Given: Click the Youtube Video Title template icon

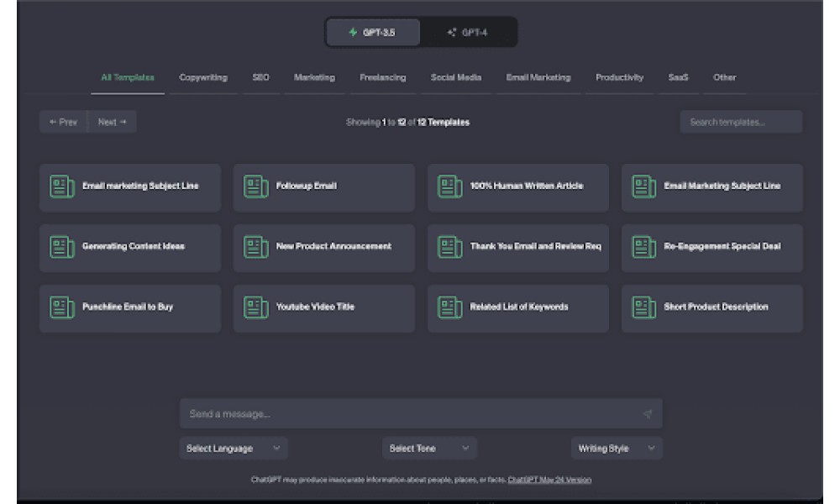Looking at the screenshot, I should [x=255, y=307].
